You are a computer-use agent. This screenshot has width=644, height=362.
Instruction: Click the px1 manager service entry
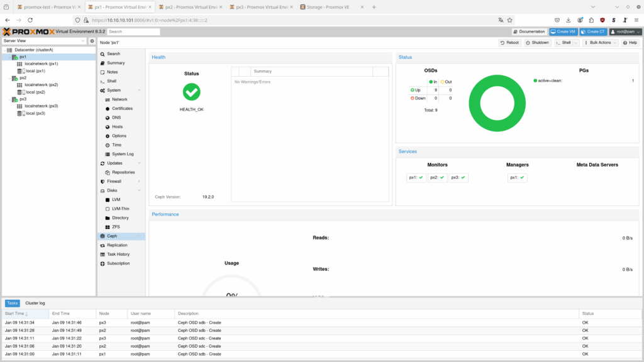click(x=517, y=178)
